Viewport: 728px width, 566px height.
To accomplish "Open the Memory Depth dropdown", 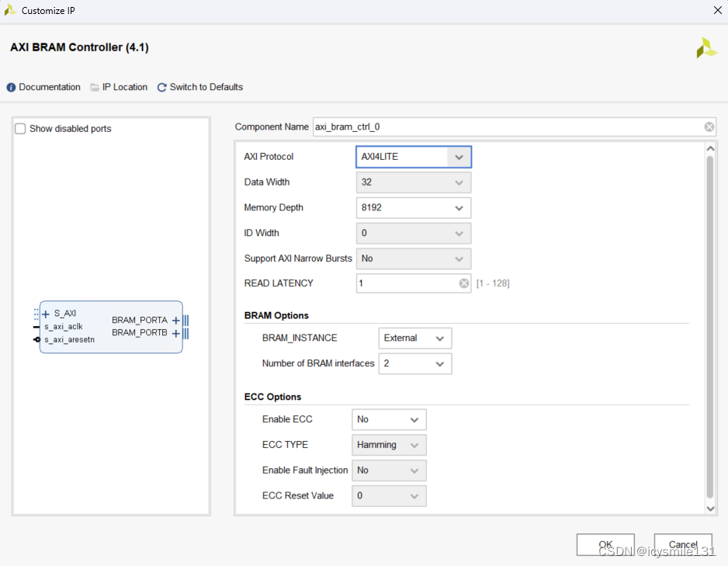I will pyautogui.click(x=413, y=207).
